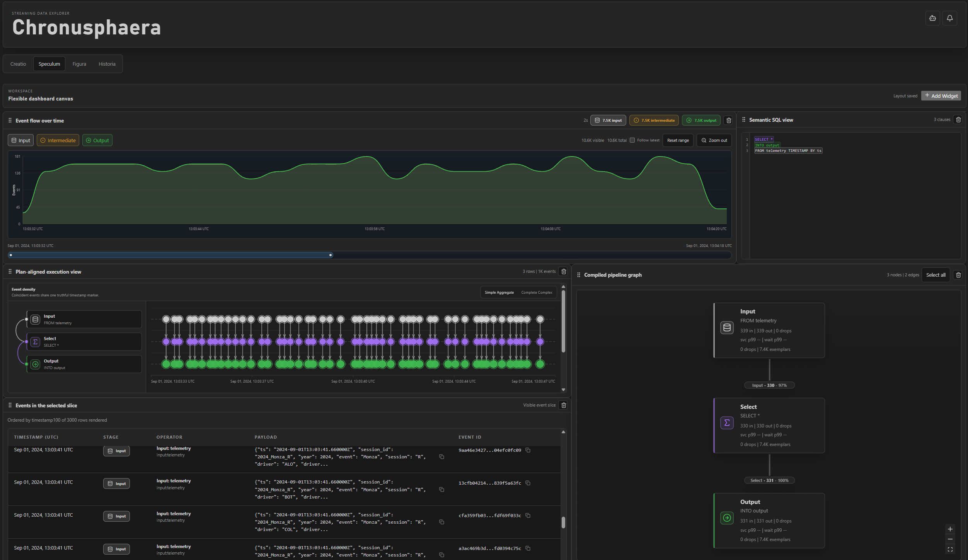Copy event ID cfa359fb03...fdf69f033c
The image size is (968, 560).
point(528,516)
